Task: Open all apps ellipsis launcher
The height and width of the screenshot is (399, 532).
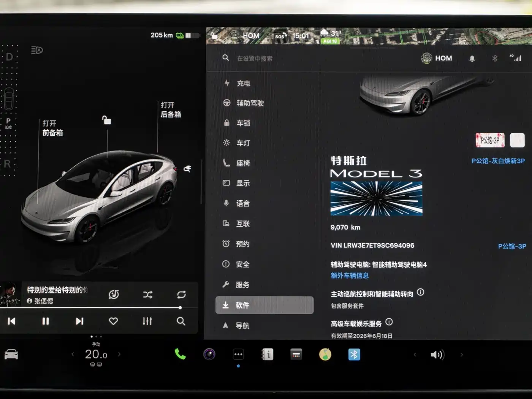Action: click(238, 355)
